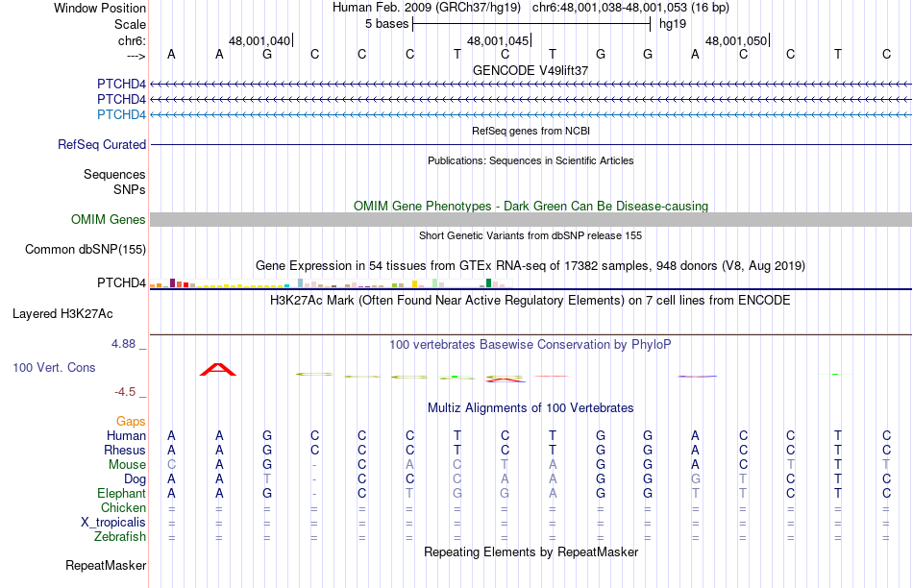Click the -4.5 PhyloP lower scale value
The image size is (913, 588).
pos(125,392)
